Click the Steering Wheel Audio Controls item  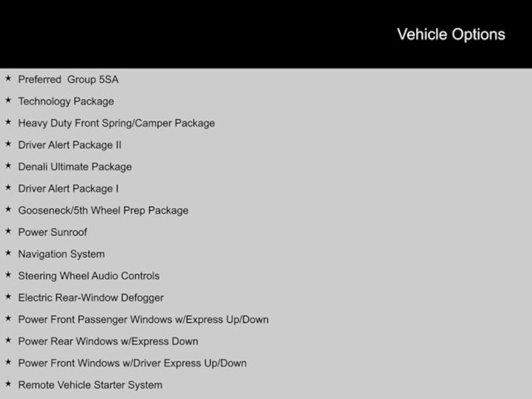pos(89,276)
